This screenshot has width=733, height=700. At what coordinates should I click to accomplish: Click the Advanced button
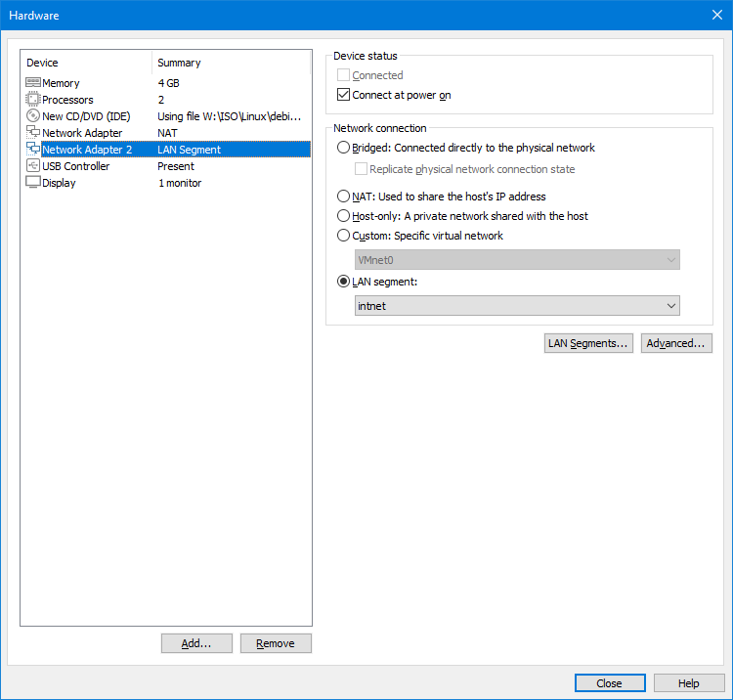click(x=676, y=343)
